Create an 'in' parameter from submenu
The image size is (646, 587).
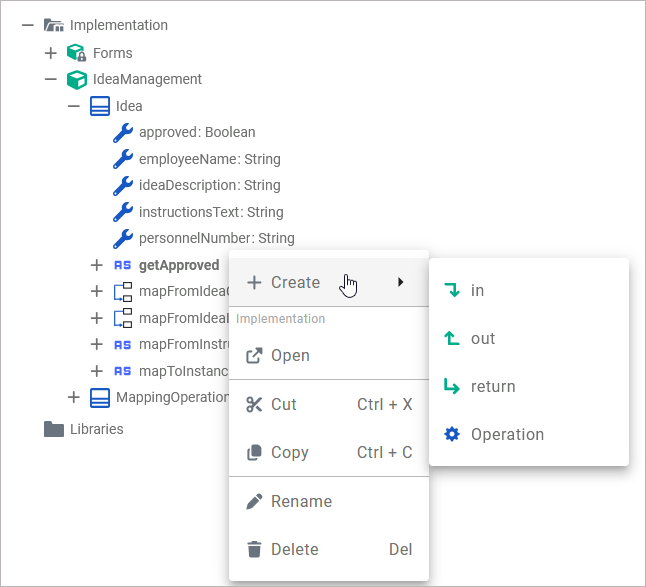[x=477, y=290]
